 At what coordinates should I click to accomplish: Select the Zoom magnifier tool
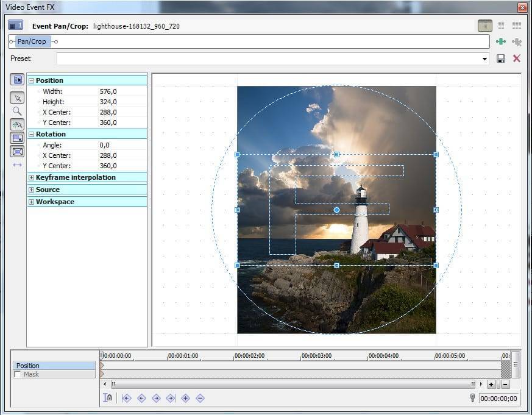click(x=17, y=111)
